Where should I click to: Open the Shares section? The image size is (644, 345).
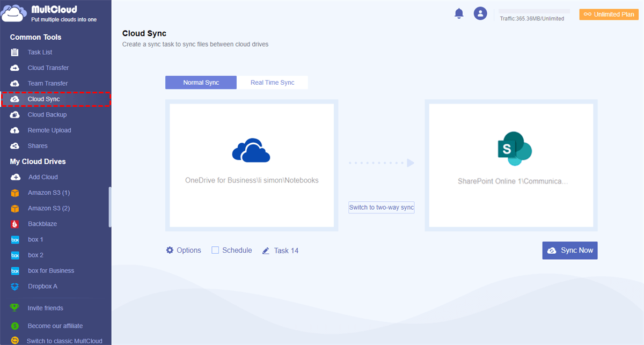pos(38,145)
